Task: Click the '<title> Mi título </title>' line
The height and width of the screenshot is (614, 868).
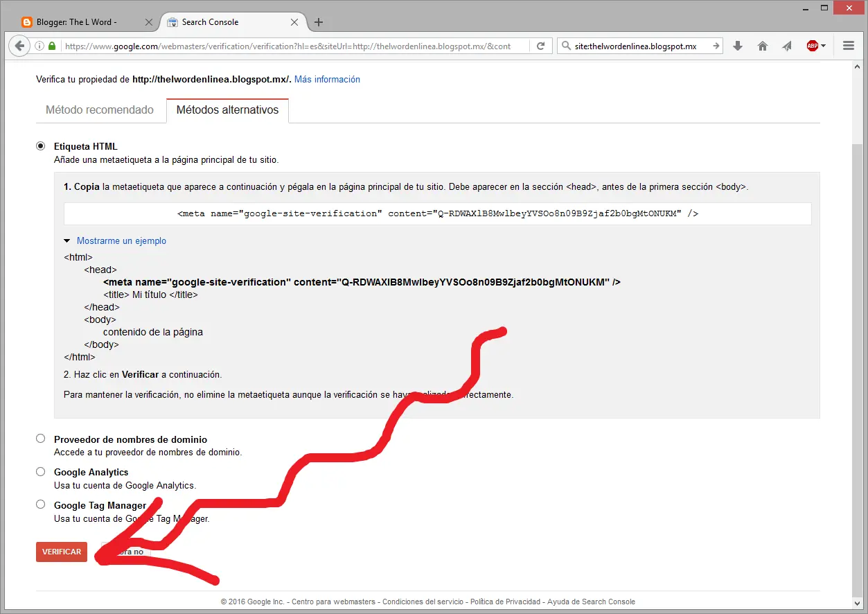Action: click(150, 295)
